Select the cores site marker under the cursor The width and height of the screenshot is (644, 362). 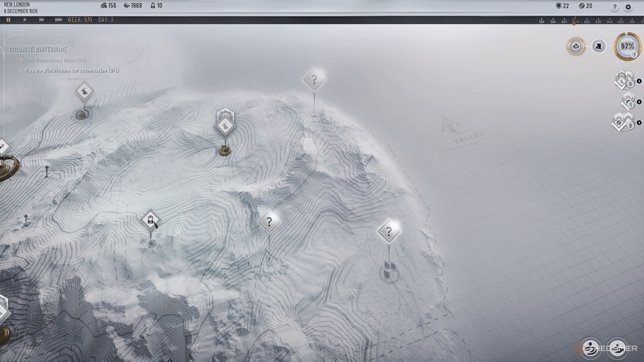click(x=150, y=220)
